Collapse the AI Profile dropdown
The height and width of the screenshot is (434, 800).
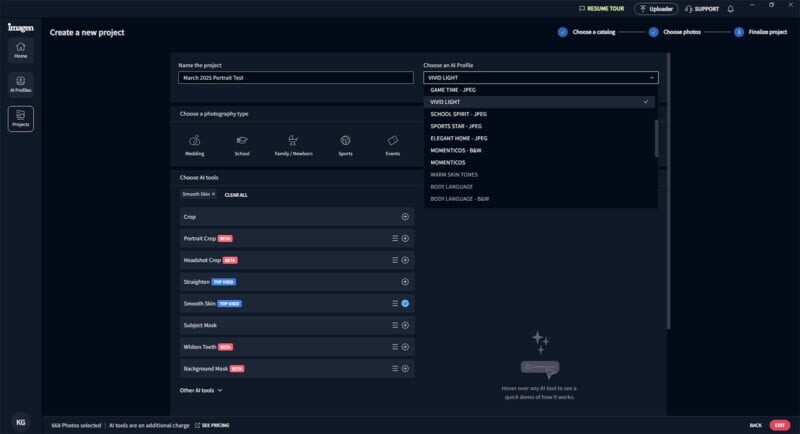tap(652, 77)
